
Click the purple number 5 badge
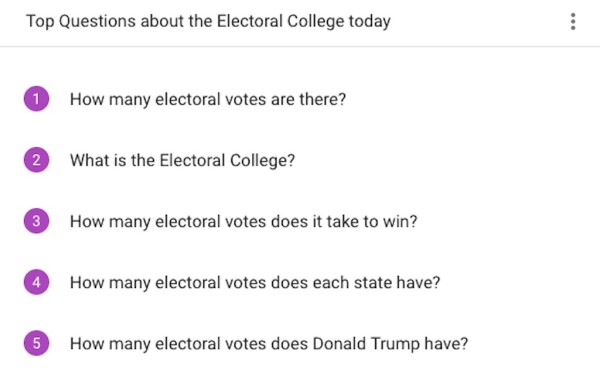click(x=36, y=343)
